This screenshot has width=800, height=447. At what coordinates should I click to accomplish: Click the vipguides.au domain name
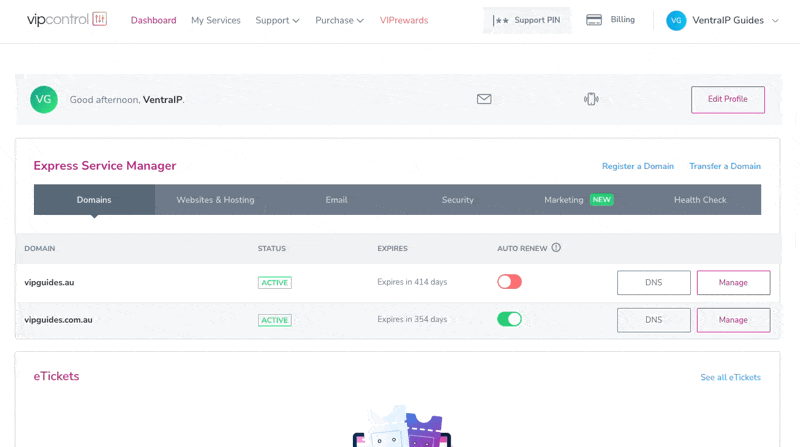click(49, 282)
